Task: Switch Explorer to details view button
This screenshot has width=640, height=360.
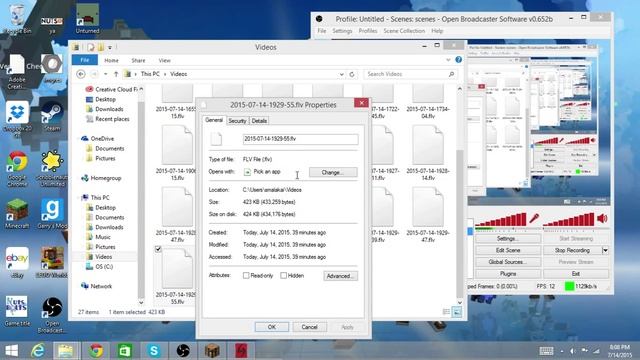Action: (x=447, y=312)
